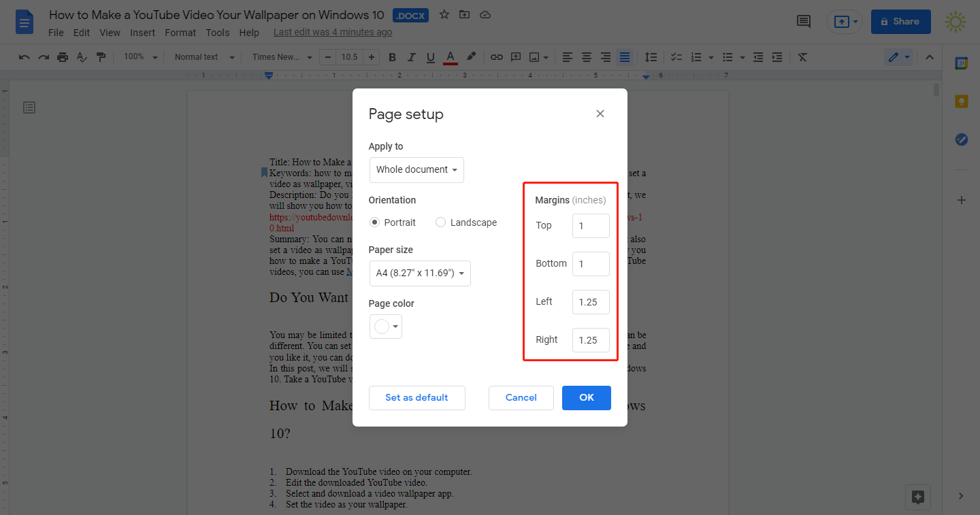Open the File menu

[x=56, y=33]
